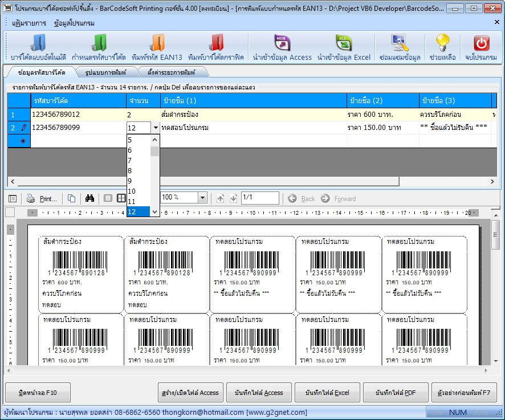The image size is (505, 420).
Task: Click the printer Print... icon
Action: click(x=42, y=199)
